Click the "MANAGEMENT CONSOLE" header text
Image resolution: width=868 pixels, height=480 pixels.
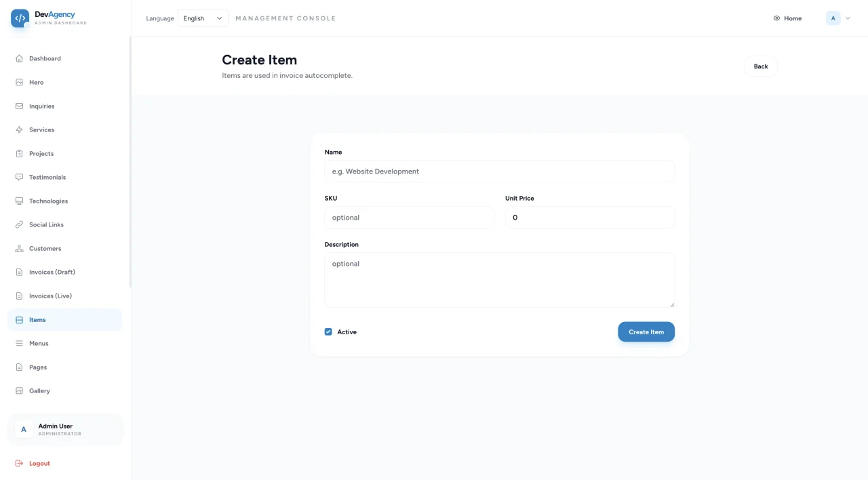pos(285,18)
